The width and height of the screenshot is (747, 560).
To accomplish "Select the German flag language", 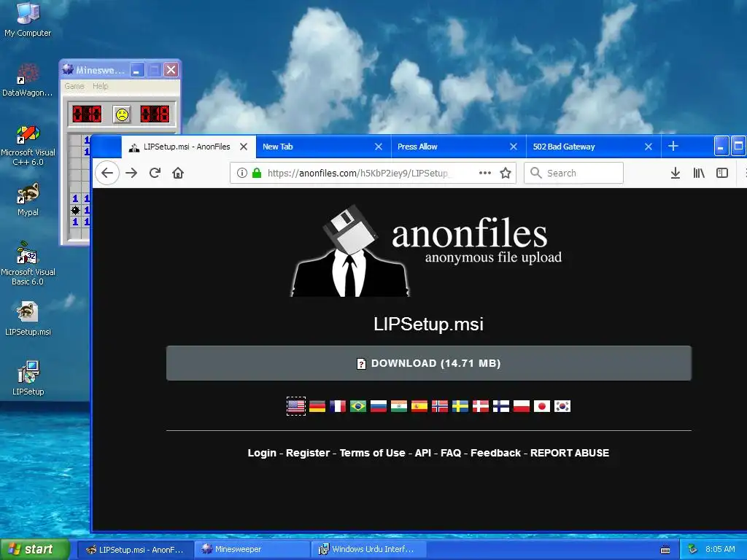I will [x=317, y=406].
